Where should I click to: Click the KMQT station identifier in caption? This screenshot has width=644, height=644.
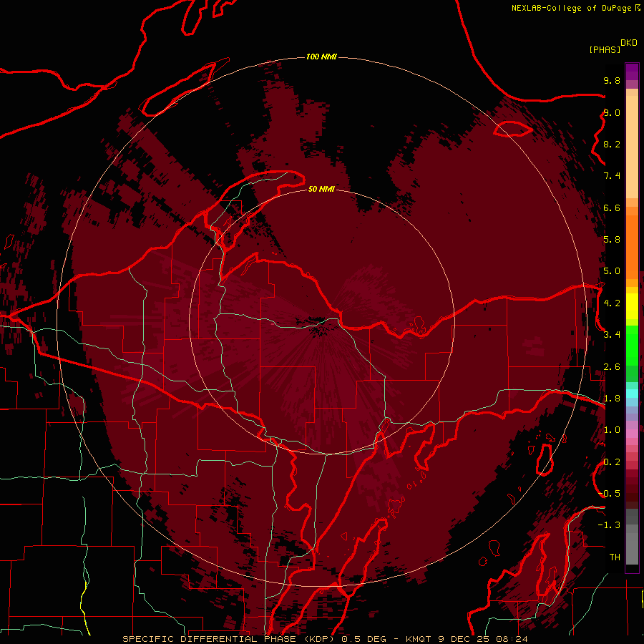tap(419, 639)
